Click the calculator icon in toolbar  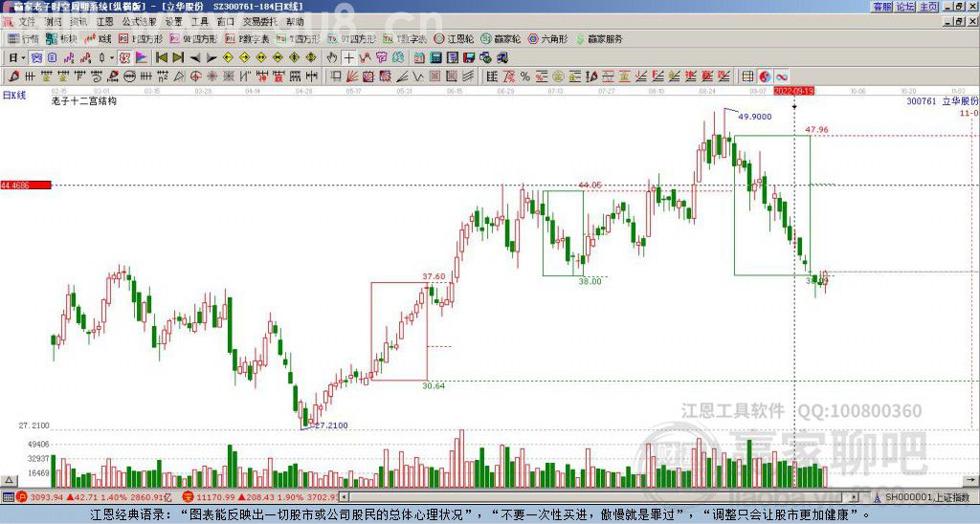[435, 58]
